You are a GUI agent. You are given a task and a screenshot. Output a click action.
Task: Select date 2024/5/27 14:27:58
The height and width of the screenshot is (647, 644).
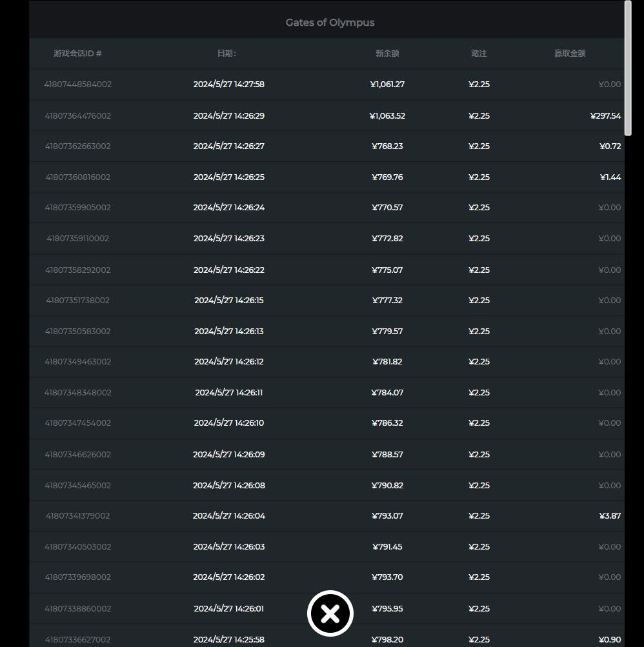coord(229,84)
